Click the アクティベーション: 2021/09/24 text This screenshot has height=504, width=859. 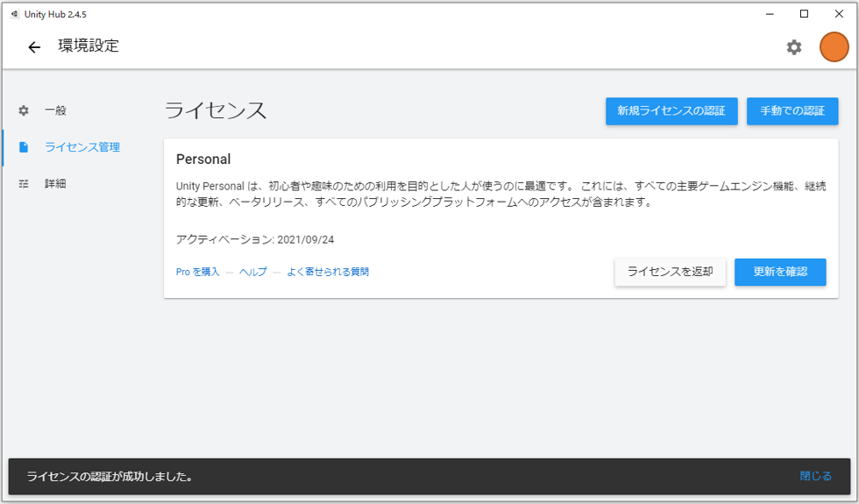(x=255, y=239)
